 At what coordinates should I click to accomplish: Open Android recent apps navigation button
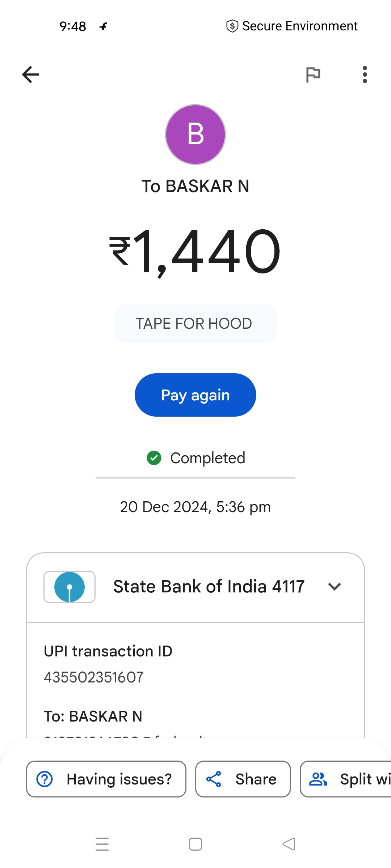click(102, 844)
